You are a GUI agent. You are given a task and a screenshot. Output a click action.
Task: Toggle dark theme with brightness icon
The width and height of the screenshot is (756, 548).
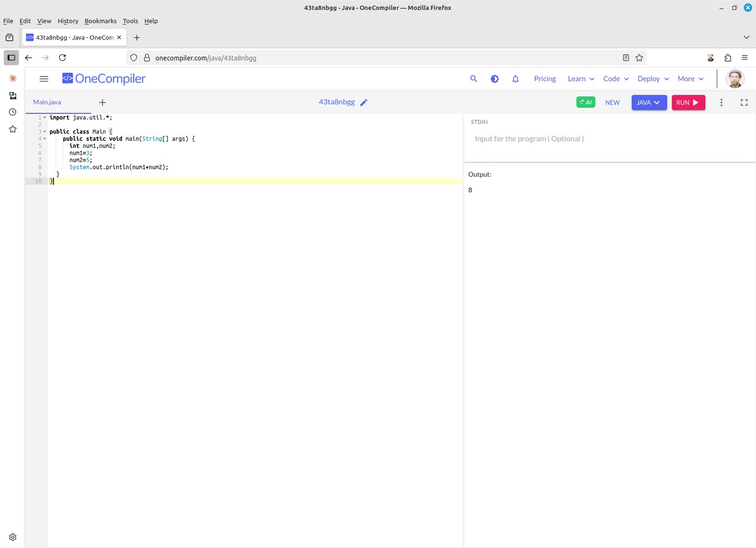tap(495, 79)
